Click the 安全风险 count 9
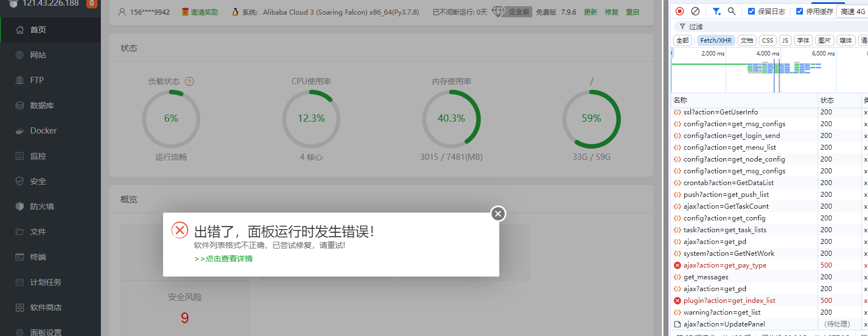Image resolution: width=868 pixels, height=336 pixels. (x=185, y=318)
